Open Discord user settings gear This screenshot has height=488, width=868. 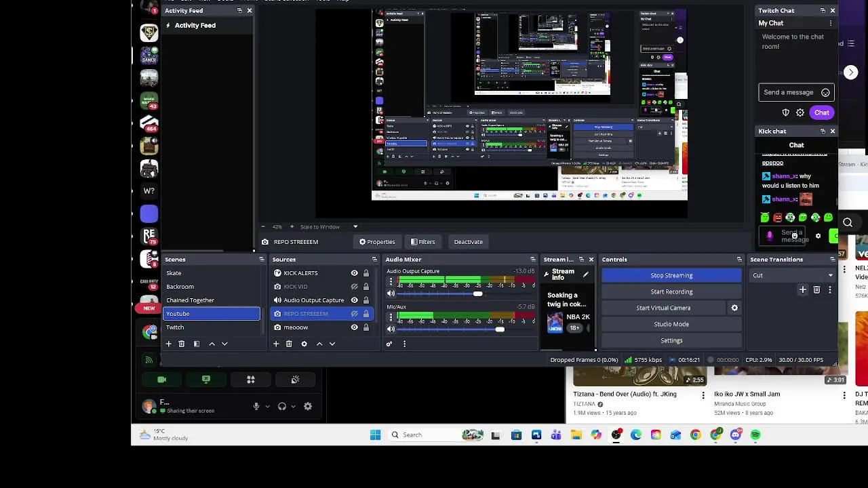pyautogui.click(x=308, y=406)
